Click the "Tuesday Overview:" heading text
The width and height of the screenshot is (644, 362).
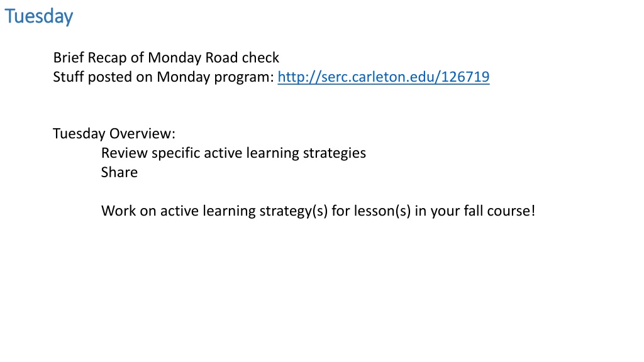(x=114, y=133)
